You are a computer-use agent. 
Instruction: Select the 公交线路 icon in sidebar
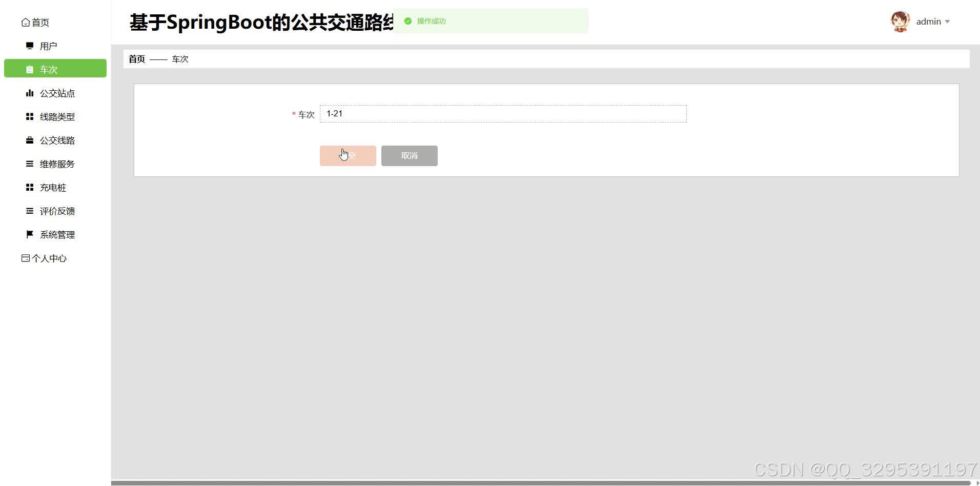click(29, 140)
